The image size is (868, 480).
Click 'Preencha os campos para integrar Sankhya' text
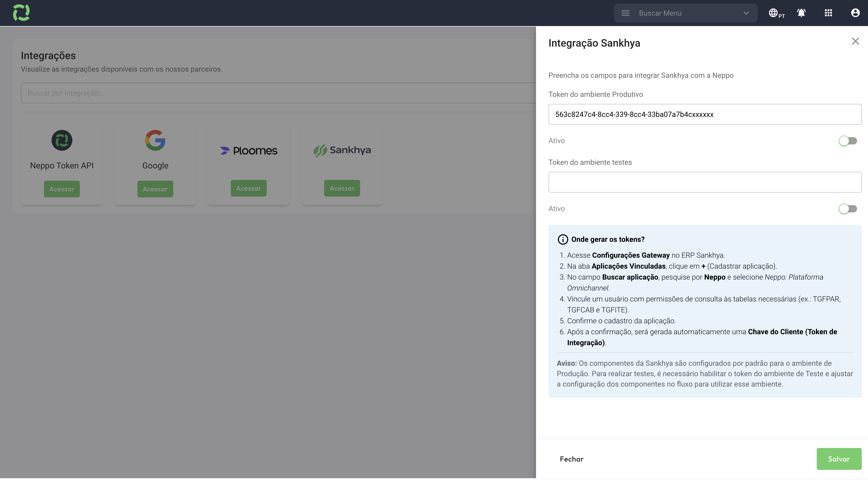point(641,75)
